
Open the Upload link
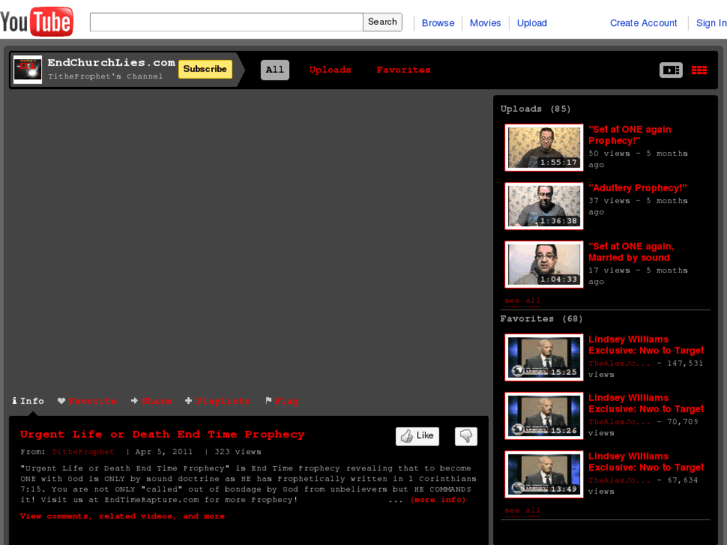pos(532,23)
